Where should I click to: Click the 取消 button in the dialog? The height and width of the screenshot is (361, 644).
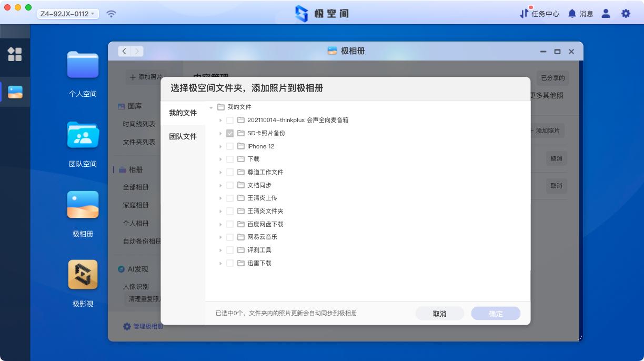[439, 313]
